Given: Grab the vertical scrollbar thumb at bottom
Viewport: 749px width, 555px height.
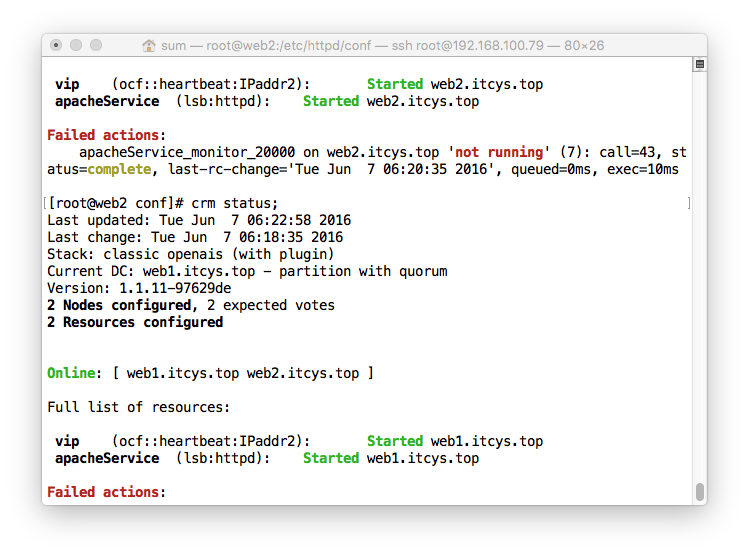Looking at the screenshot, I should (700, 491).
